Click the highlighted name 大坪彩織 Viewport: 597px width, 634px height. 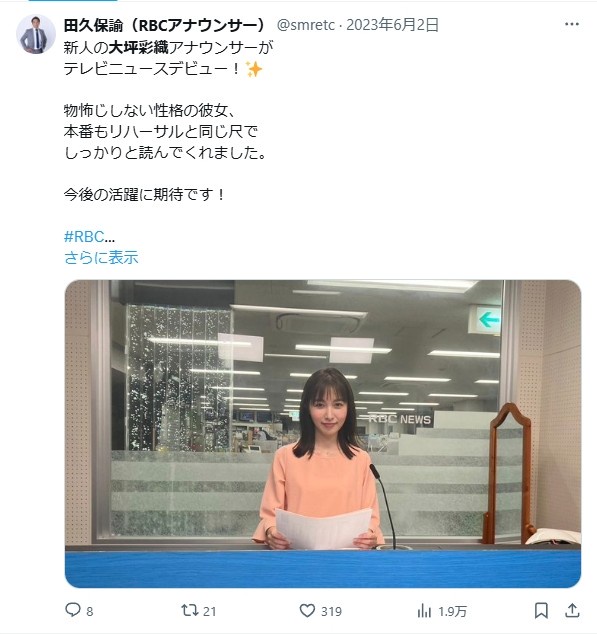click(138, 48)
